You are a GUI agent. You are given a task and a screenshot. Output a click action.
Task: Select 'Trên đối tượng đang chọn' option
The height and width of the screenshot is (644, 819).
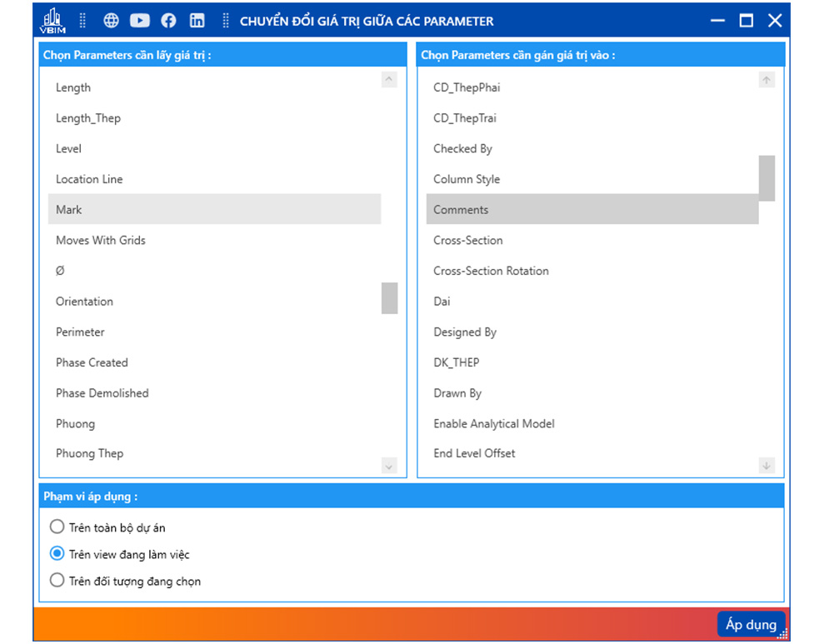point(57,580)
